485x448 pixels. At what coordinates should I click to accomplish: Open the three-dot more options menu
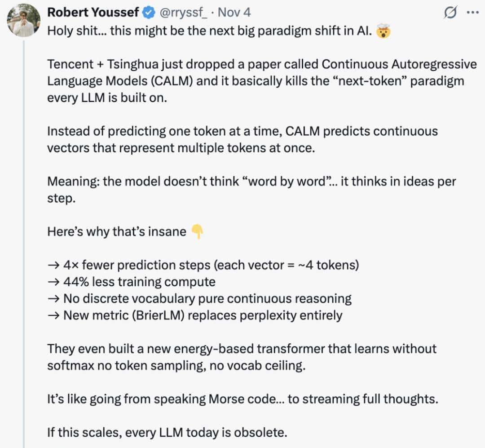click(473, 13)
